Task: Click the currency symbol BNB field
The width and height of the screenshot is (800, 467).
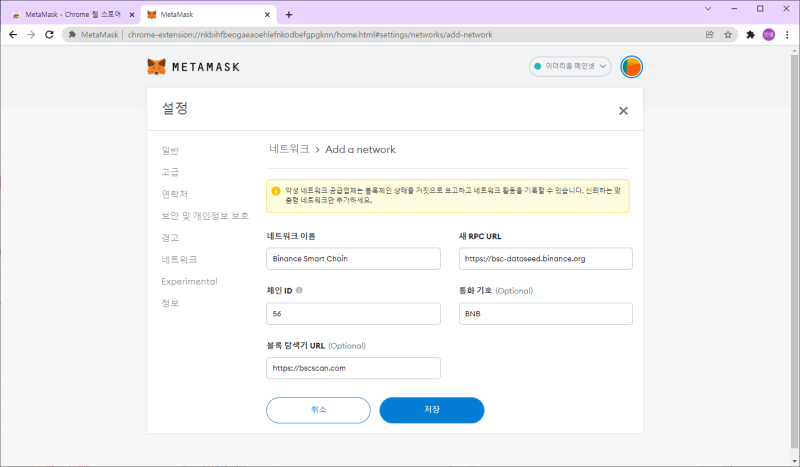Action: (545, 313)
